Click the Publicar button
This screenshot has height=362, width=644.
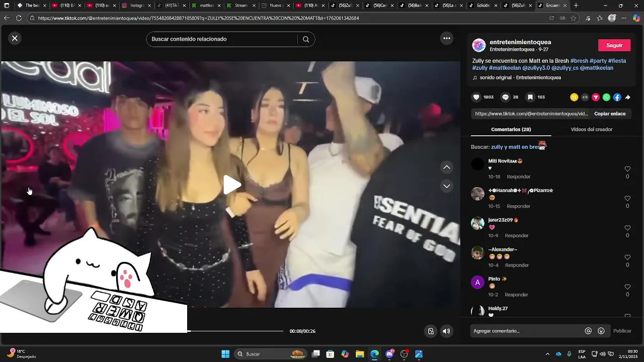(x=622, y=331)
